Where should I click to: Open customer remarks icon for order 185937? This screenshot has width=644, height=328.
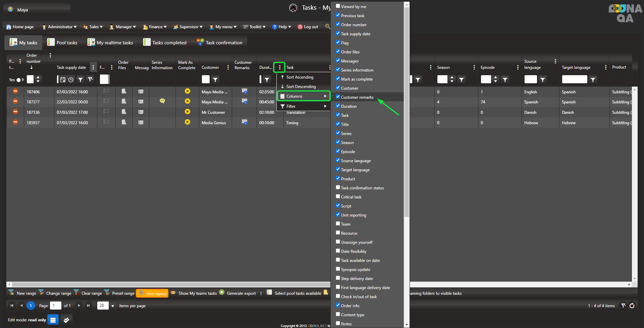click(x=245, y=122)
